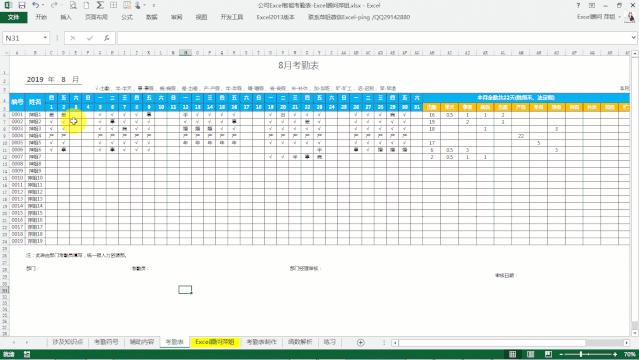Screen dimensions: 639x360
Task: Click the zoom in plus icon
Action: click(x=615, y=354)
